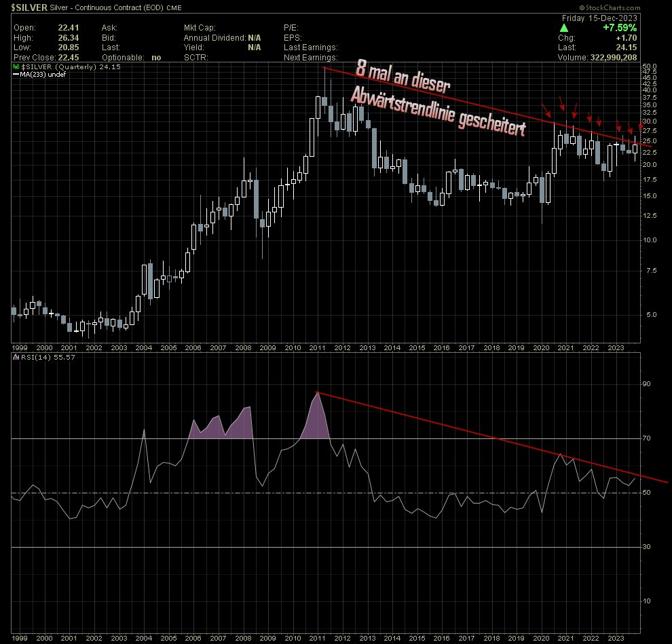Click the last quarterly candlestick in 2023
This screenshot has height=644, width=672.
coord(635,149)
